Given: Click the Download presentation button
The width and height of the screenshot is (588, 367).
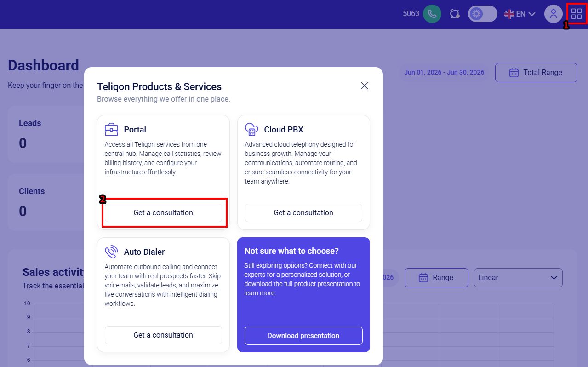Looking at the screenshot, I should [x=303, y=336].
